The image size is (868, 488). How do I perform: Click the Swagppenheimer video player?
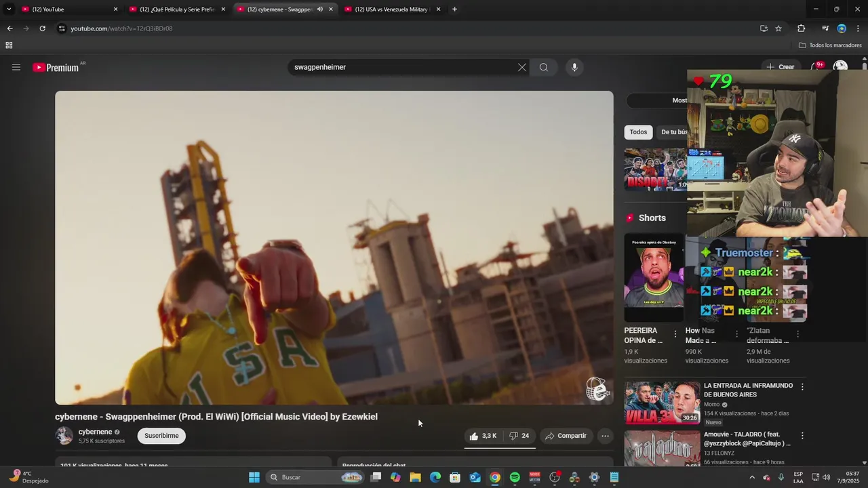pyautogui.click(x=334, y=248)
